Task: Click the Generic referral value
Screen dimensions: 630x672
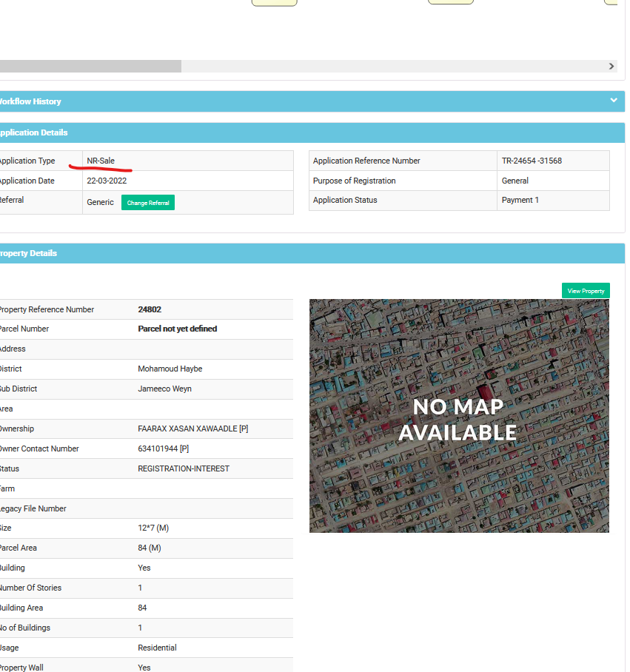Action: pyautogui.click(x=100, y=202)
